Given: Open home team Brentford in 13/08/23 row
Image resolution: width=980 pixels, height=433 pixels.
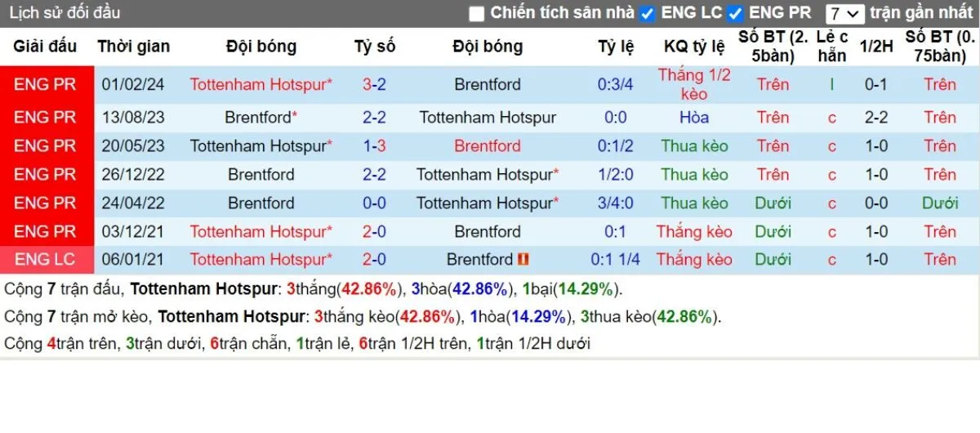Looking at the screenshot, I should coord(257,118).
